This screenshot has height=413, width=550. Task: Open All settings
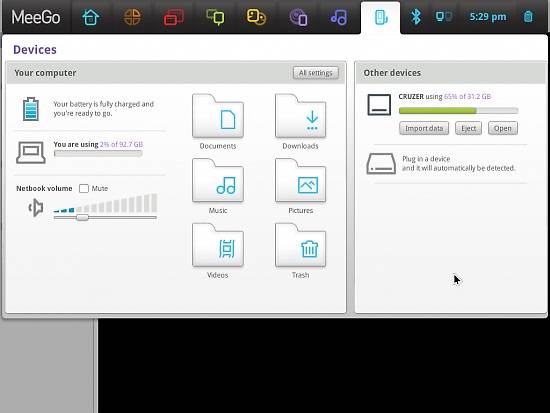click(x=316, y=73)
